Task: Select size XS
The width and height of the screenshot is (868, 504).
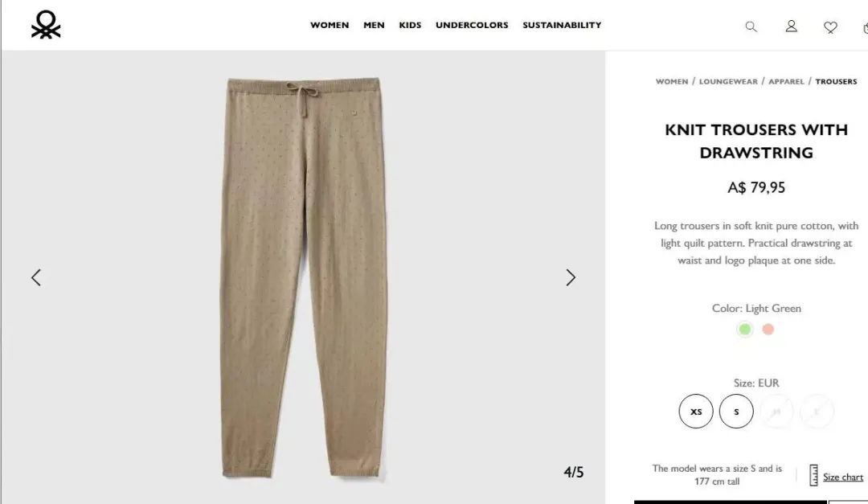Action: point(696,411)
